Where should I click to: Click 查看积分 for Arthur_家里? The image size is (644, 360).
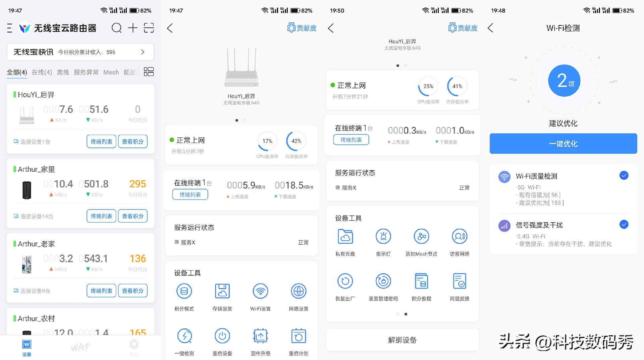click(x=133, y=216)
